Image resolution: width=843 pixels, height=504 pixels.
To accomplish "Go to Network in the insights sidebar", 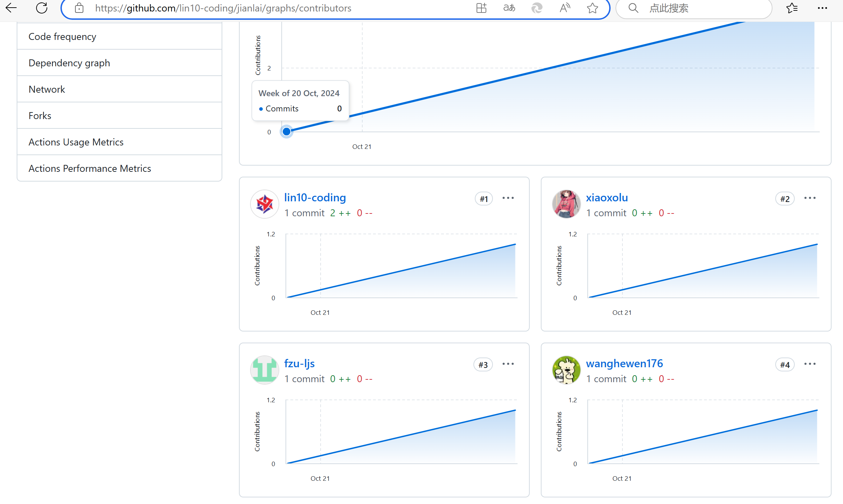I will [x=47, y=89].
